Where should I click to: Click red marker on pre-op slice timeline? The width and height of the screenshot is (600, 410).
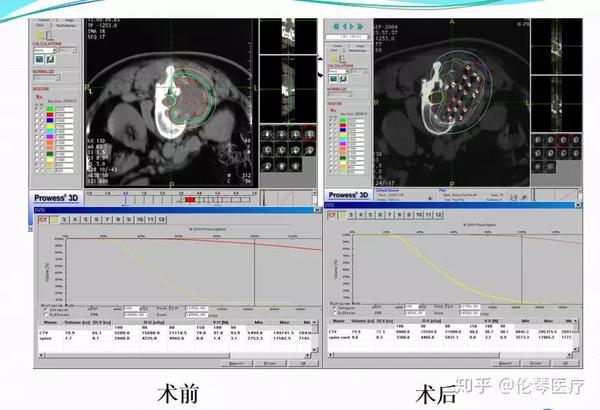(190, 200)
